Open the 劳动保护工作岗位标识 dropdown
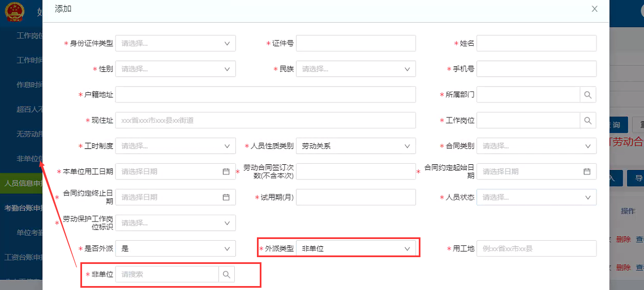 [x=176, y=223]
